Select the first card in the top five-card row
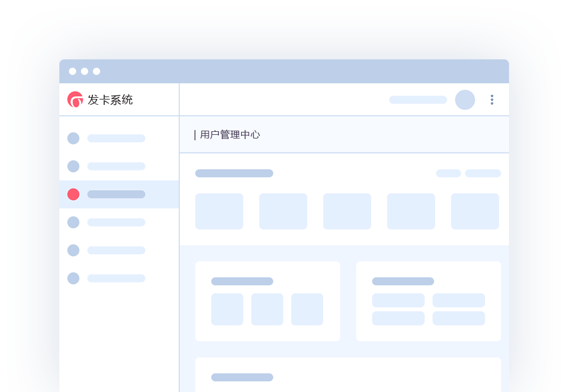569x392 pixels. [219, 211]
